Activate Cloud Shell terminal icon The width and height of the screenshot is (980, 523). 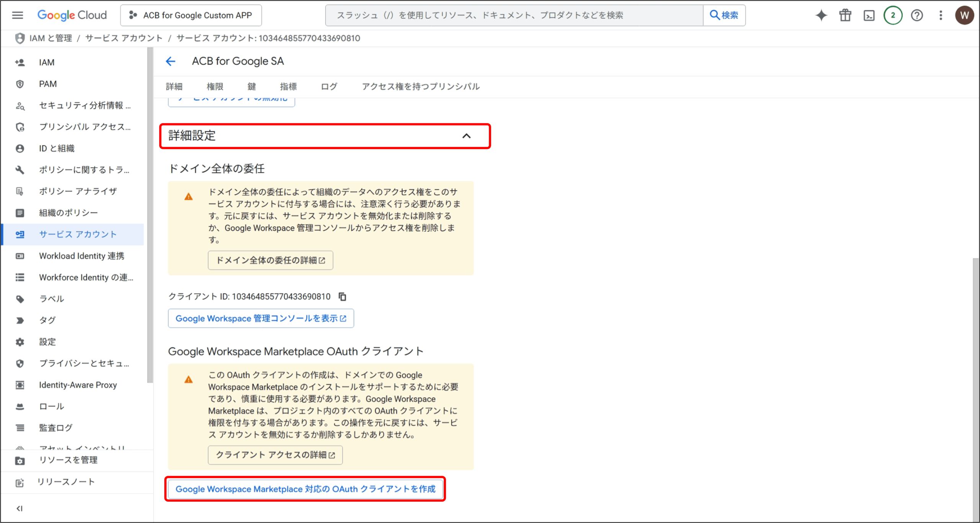tap(869, 15)
